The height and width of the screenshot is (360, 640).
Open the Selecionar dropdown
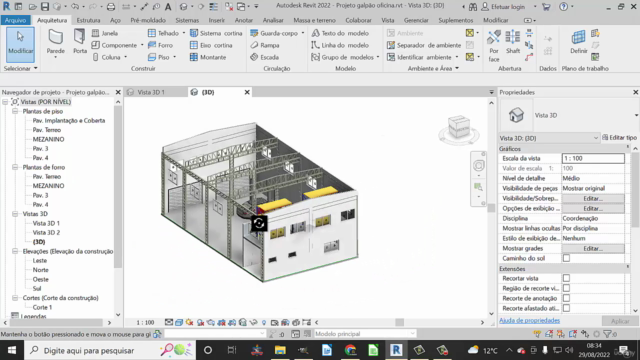pyautogui.click(x=21, y=68)
